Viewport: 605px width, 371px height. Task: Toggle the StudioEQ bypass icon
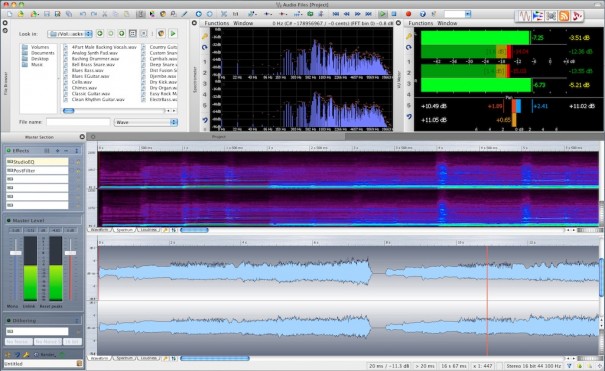(x=78, y=162)
